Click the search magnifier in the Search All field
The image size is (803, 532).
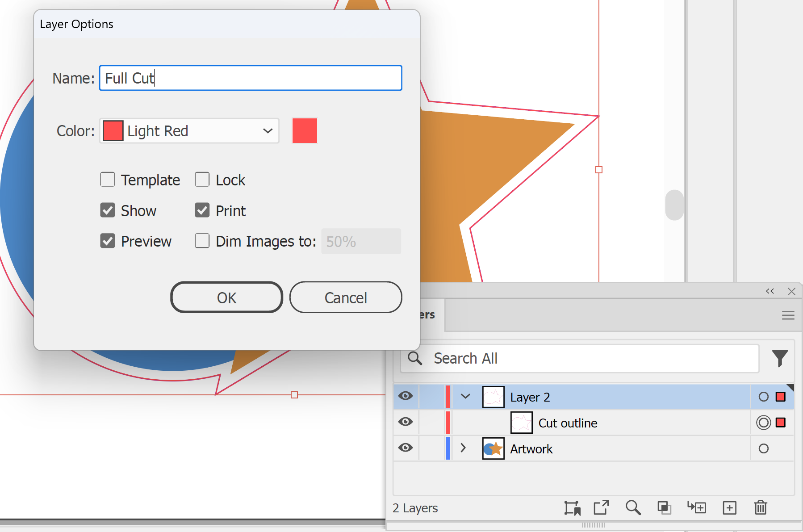point(415,358)
